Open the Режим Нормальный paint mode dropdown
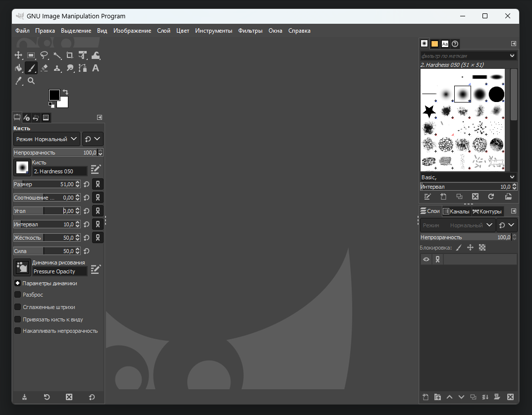The height and width of the screenshot is (415, 532). (47, 139)
